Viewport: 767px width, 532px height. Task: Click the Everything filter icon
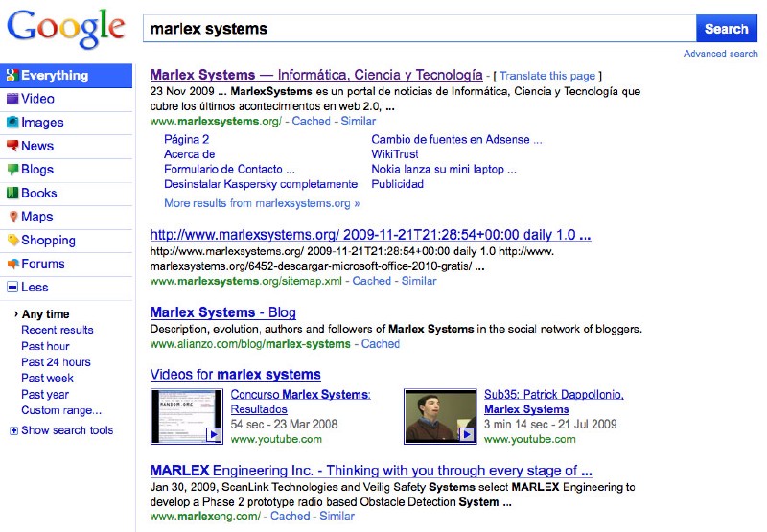click(x=12, y=76)
